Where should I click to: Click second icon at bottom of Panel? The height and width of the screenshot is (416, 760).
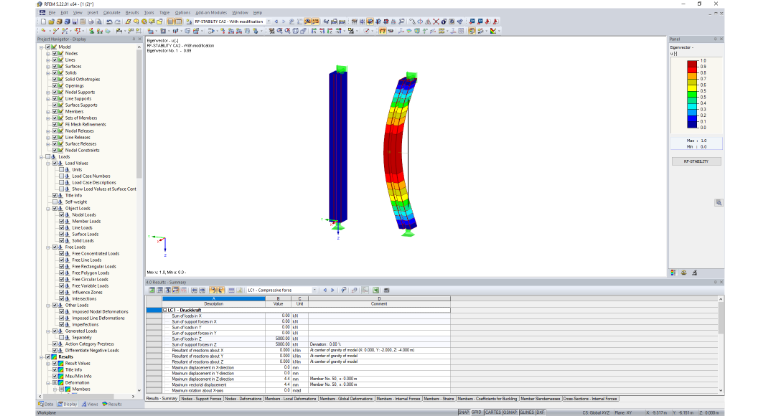tap(684, 272)
